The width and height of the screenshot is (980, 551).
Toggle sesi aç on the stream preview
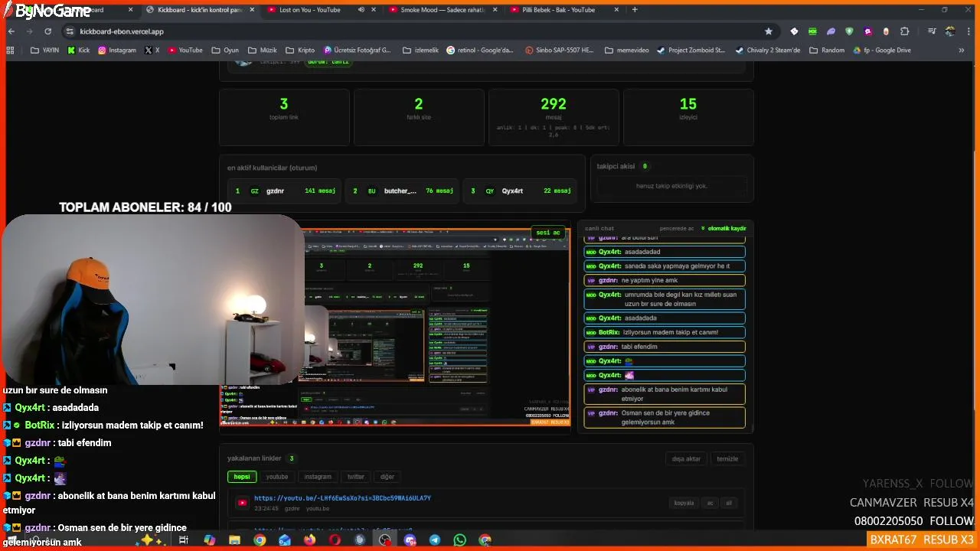[x=548, y=233]
